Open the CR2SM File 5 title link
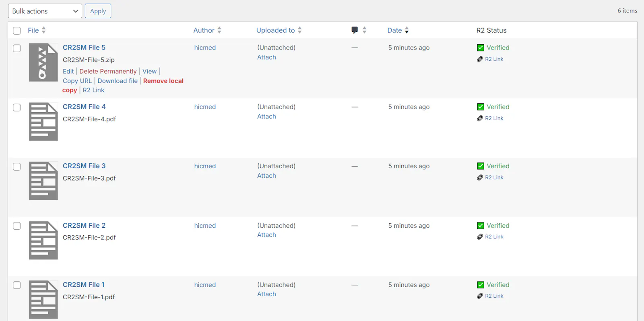Screen dimensions: 644x321 (84, 47)
